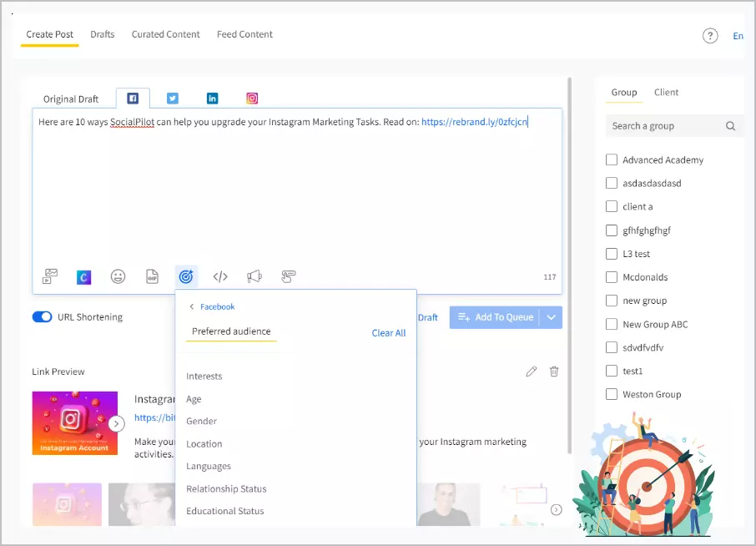
Task: Click the media upload icon in the composer
Action: (x=51, y=276)
